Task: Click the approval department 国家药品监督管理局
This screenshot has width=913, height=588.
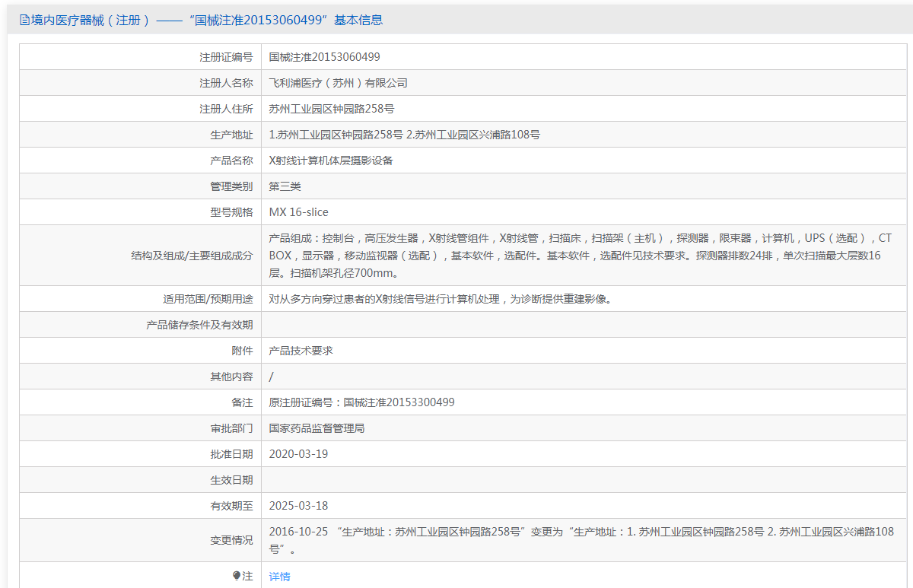Action: [x=317, y=428]
